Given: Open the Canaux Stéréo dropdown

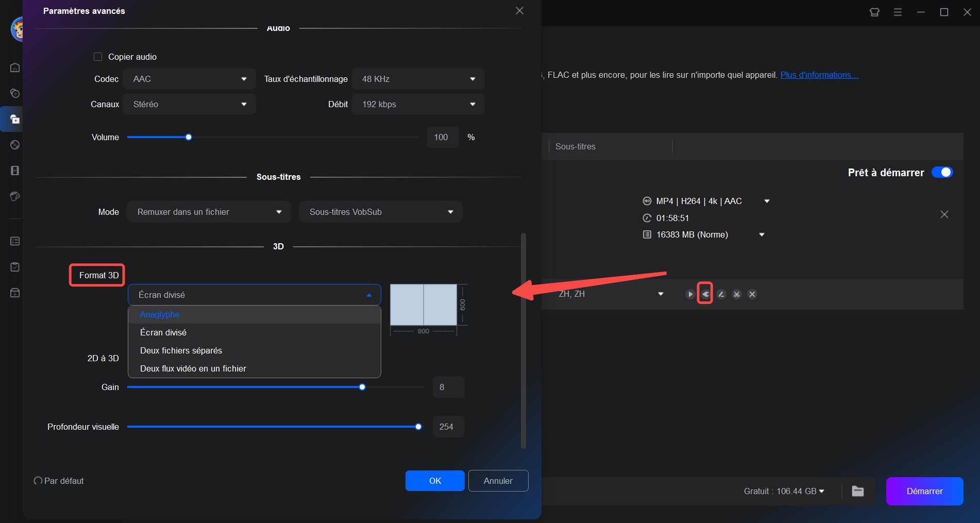Looking at the screenshot, I should point(190,104).
